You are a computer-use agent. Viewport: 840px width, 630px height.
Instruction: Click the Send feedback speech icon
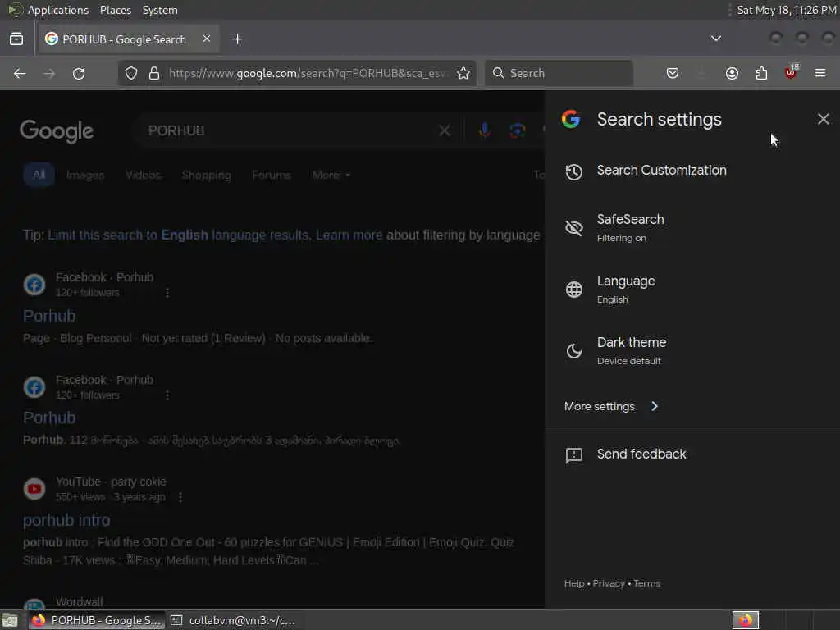click(x=573, y=455)
